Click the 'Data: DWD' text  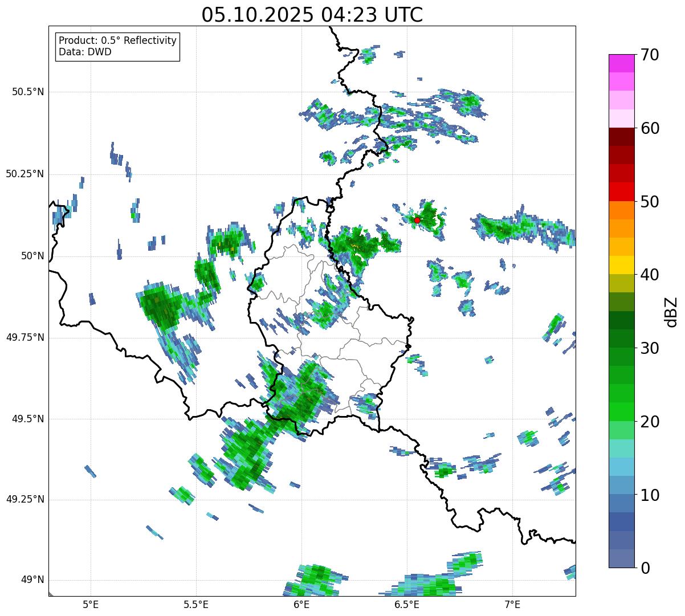pos(85,52)
